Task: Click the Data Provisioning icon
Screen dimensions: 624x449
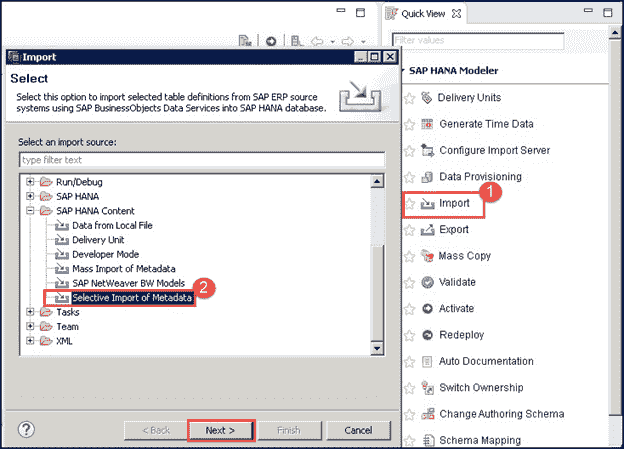Action: [x=427, y=177]
